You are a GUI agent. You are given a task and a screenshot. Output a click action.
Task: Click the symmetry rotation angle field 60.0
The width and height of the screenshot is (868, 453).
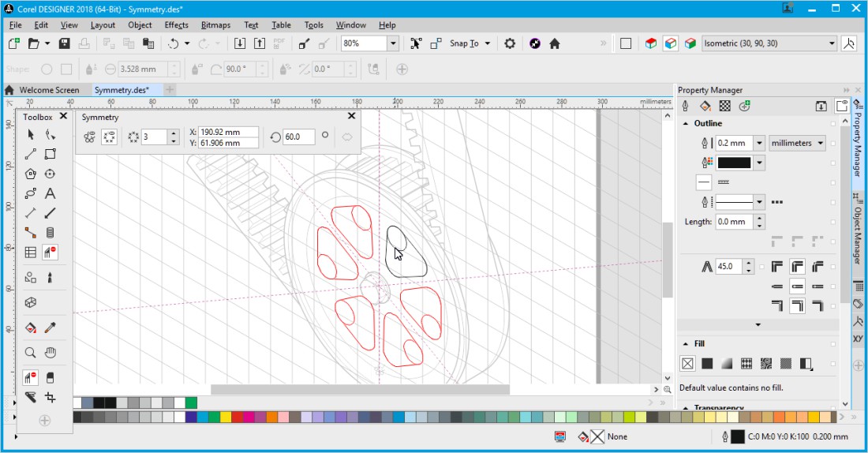299,137
